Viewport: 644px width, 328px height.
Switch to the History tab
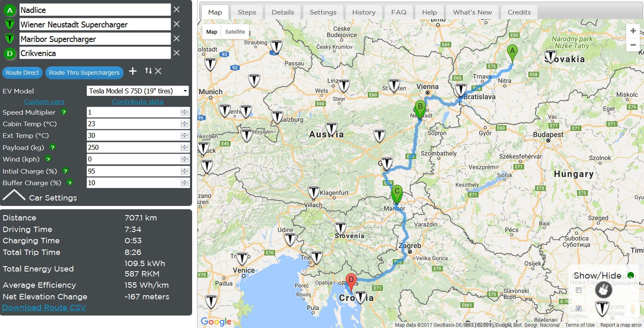click(x=363, y=12)
